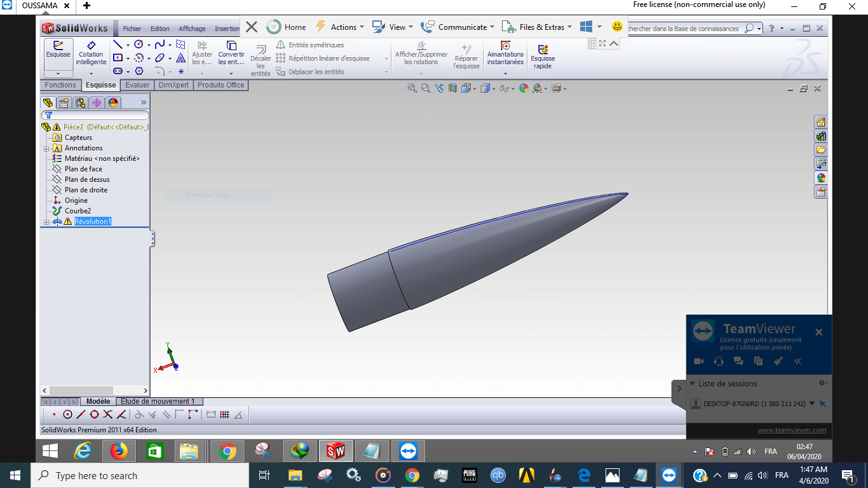Choose the Spline tool

click(159, 44)
